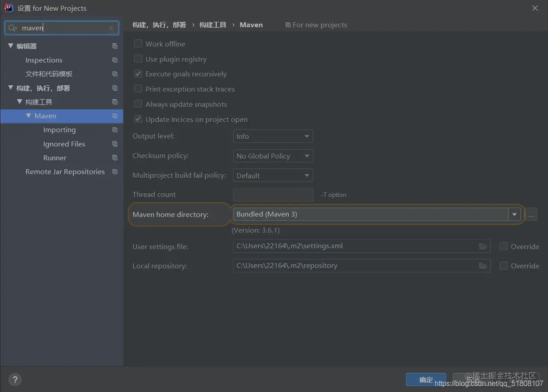
Task: Click copy icon beside Importing
Action: click(x=115, y=129)
